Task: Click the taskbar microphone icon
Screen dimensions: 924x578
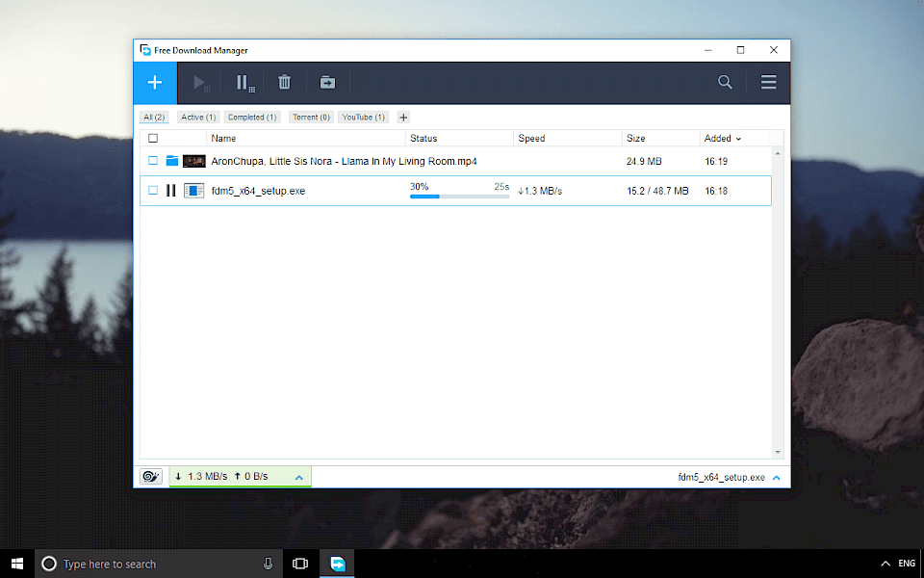Action: click(x=269, y=564)
